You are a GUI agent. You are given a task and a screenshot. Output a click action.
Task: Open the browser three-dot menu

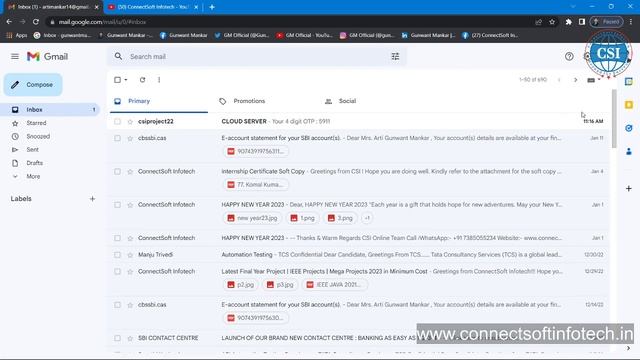631,22
